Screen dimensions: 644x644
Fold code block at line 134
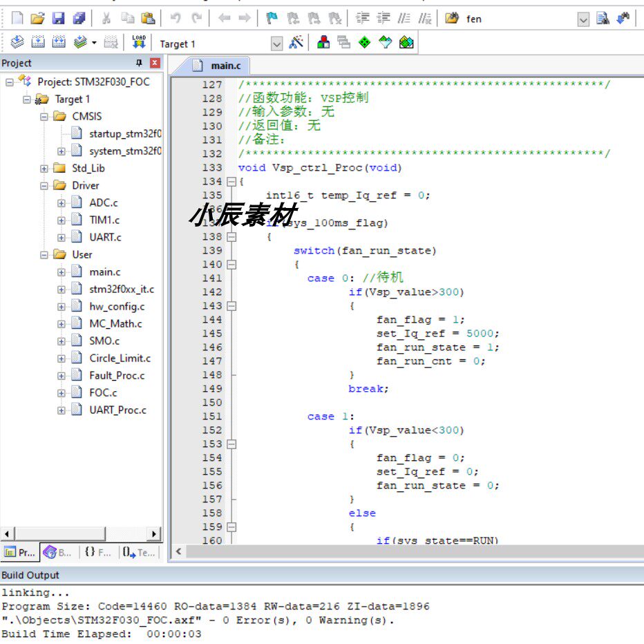(231, 182)
